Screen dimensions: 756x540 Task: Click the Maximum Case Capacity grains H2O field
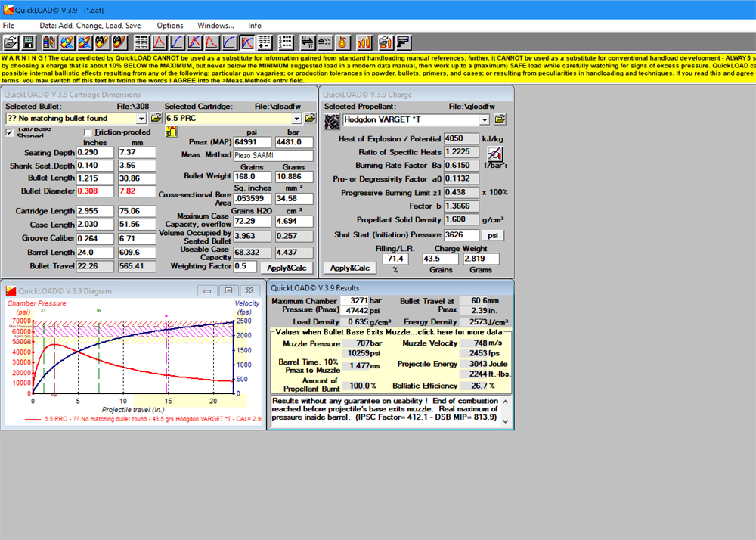click(253, 222)
